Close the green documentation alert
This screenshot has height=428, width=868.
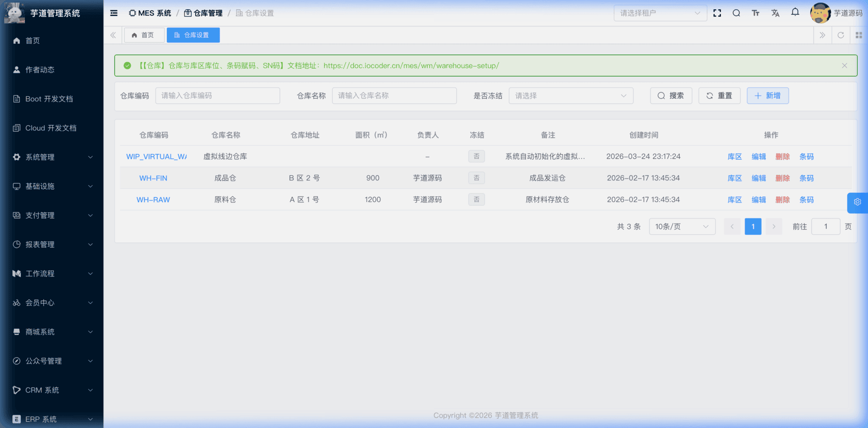point(844,66)
